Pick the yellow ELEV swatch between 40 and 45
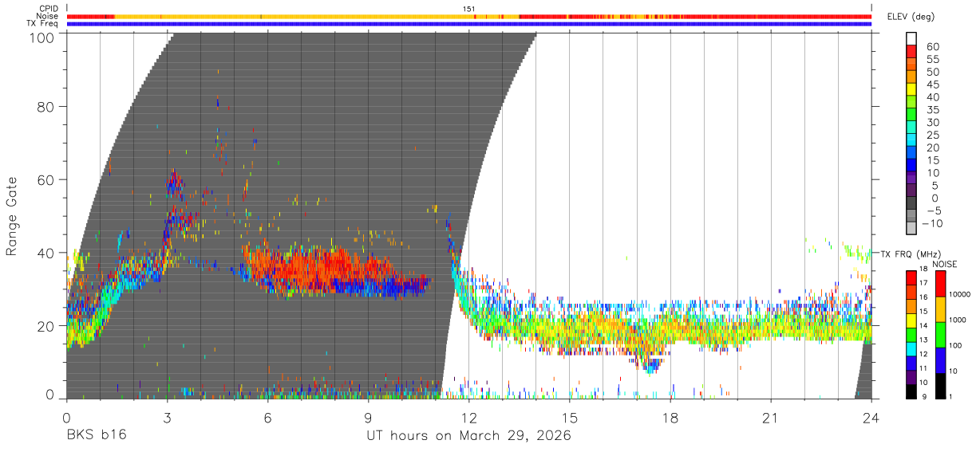The height and width of the screenshot is (452, 980). click(911, 90)
